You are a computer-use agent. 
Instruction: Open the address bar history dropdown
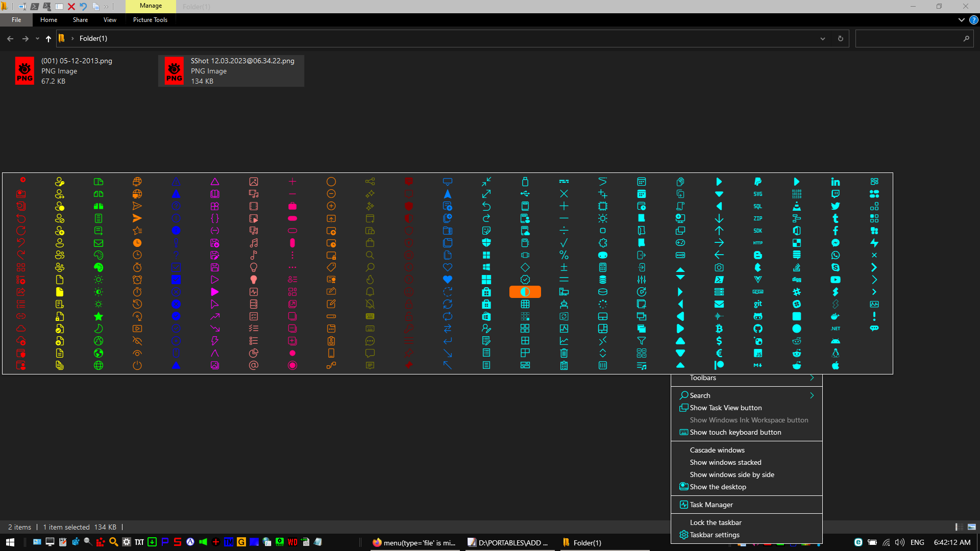pos(822,38)
